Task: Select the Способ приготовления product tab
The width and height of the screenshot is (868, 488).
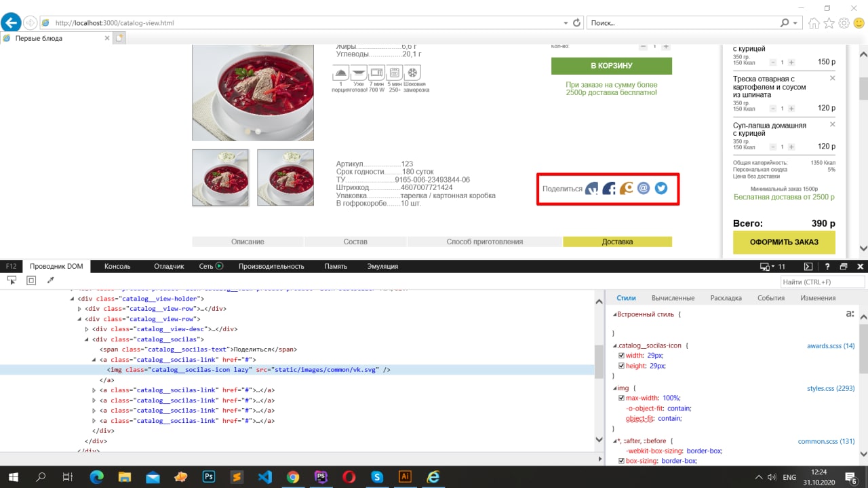Action: click(x=485, y=242)
